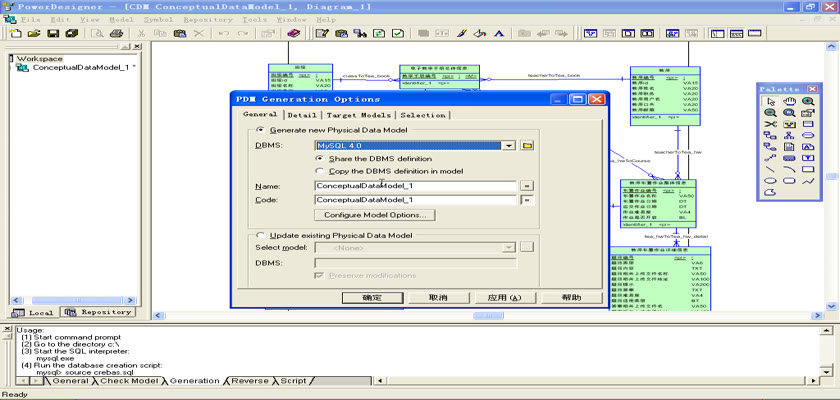Click the Print toolbar icon

point(116,33)
